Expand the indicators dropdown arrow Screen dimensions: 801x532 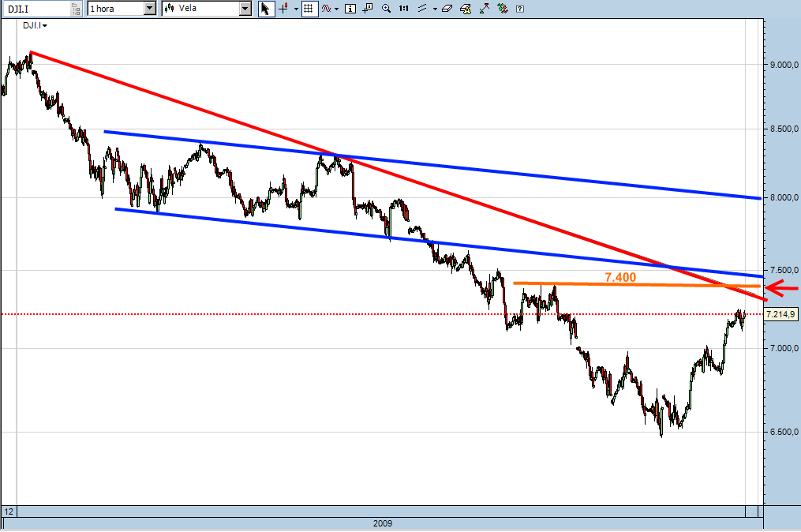click(x=336, y=9)
